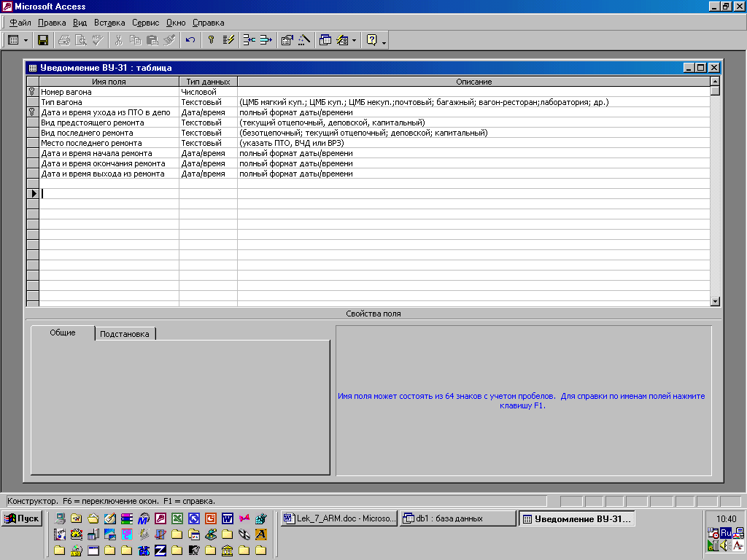Click the description '(указать ПТО, ВЧД или ВРЗ)'
This screenshot has width=747, height=560.
tap(292, 143)
